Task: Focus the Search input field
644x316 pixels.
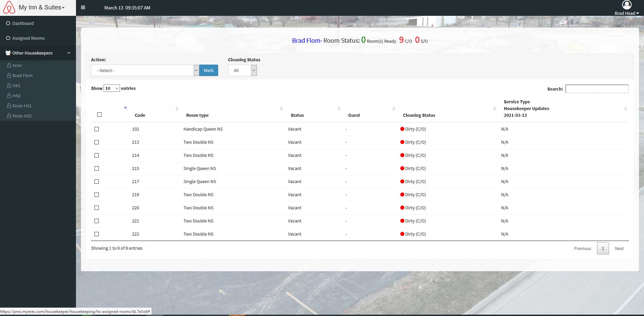Action: [x=597, y=89]
